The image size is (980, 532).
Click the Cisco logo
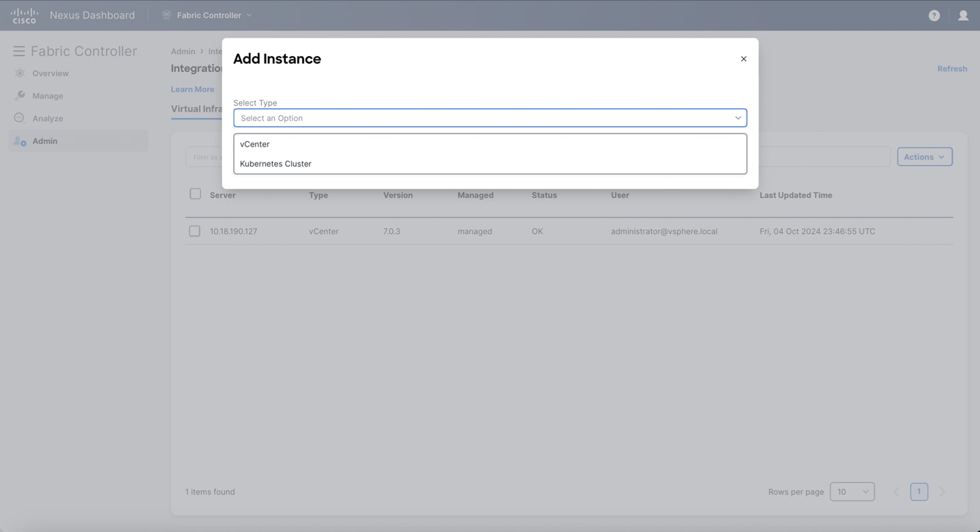coord(24,15)
